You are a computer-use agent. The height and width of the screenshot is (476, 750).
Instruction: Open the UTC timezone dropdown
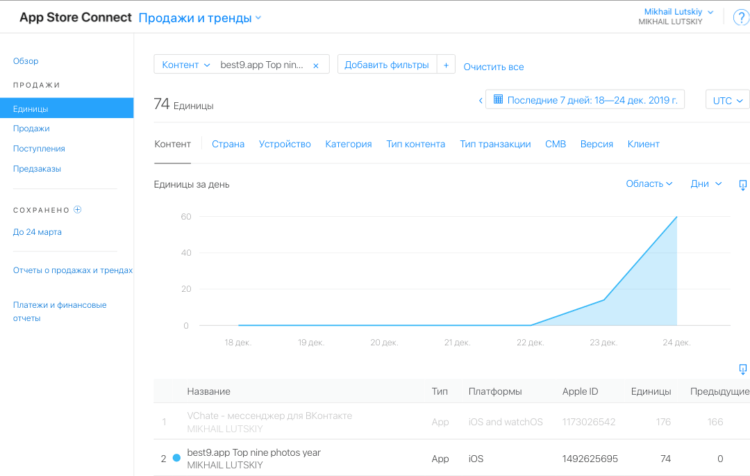click(727, 100)
